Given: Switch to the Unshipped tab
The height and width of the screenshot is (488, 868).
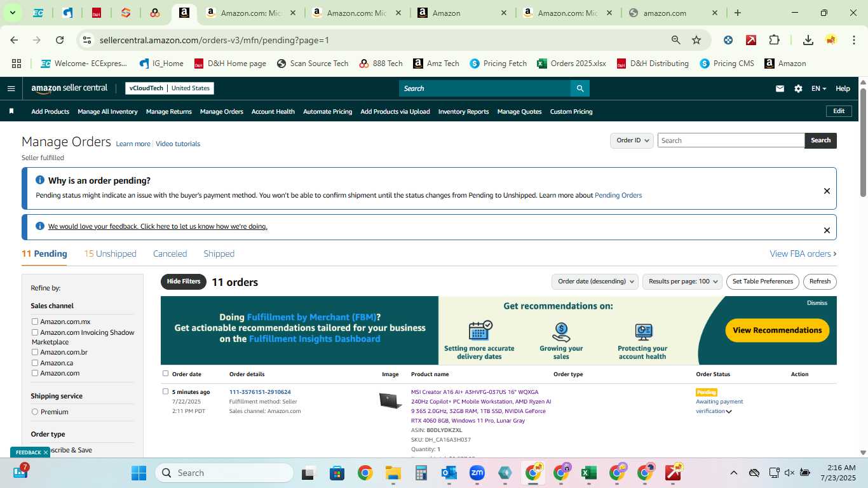Looking at the screenshot, I should pyautogui.click(x=110, y=254).
